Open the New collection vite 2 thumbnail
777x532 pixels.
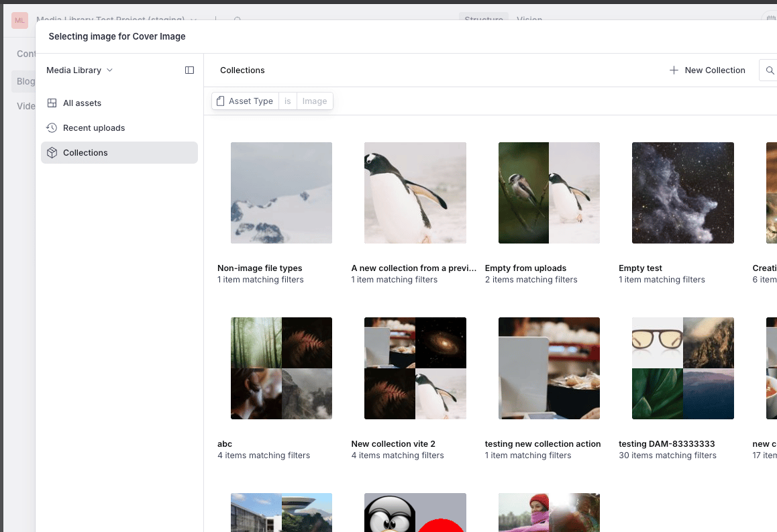click(415, 368)
